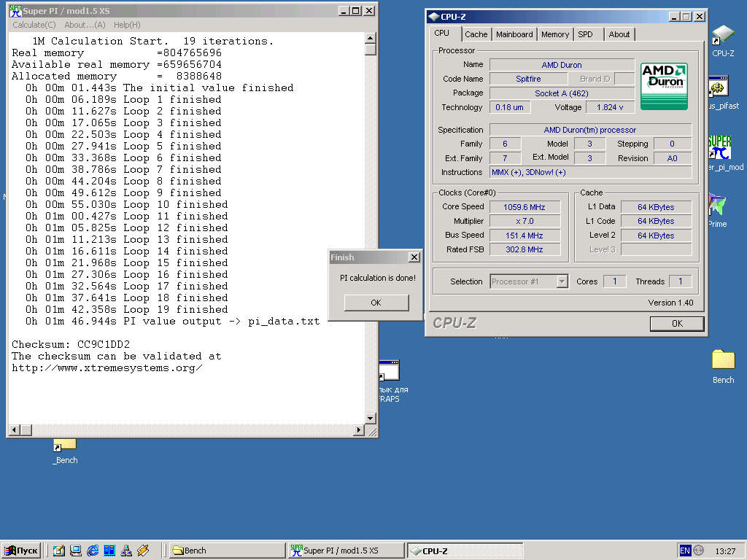Viewport: 747px width, 560px height.
Task: Open the Calculate(C) menu in Super PI
Action: (34, 25)
